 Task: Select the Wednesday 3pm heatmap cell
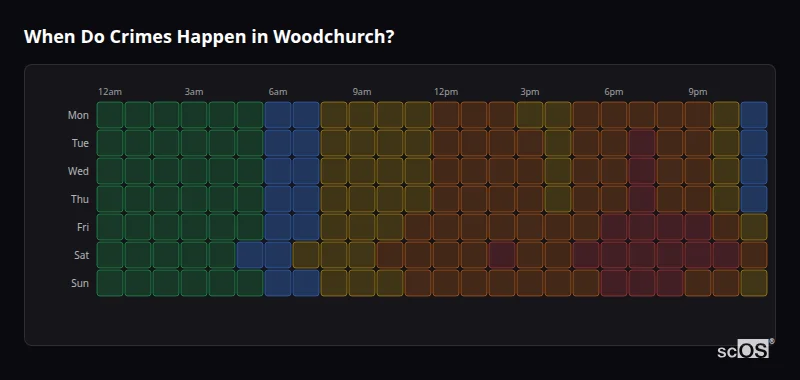click(530, 171)
